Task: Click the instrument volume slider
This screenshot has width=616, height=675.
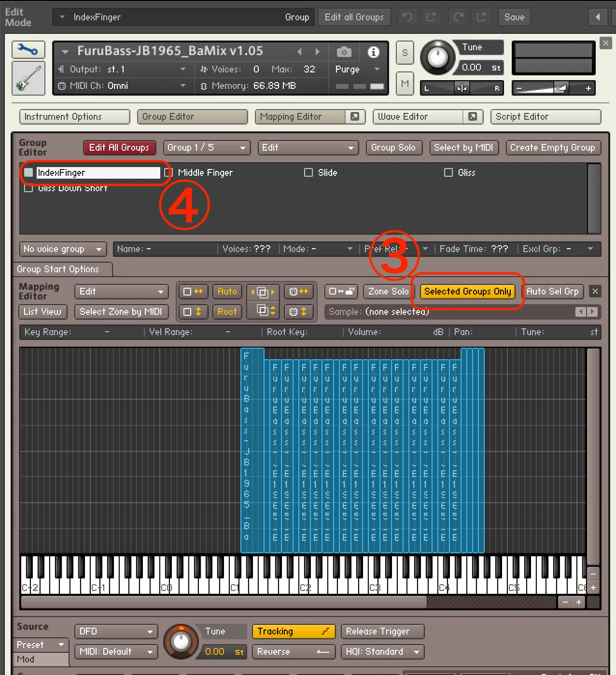Action: pyautogui.click(x=553, y=88)
